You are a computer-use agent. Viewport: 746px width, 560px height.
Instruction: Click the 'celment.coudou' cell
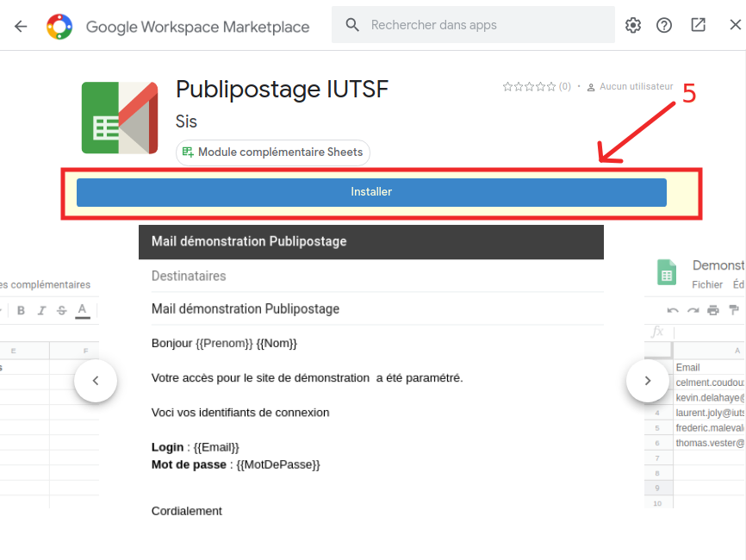point(709,383)
